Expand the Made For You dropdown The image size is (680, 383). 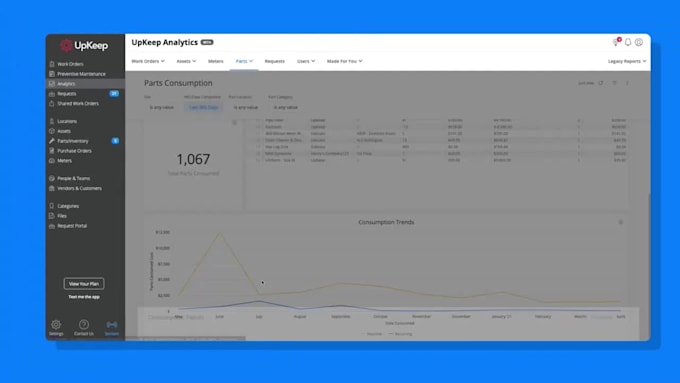pos(344,61)
